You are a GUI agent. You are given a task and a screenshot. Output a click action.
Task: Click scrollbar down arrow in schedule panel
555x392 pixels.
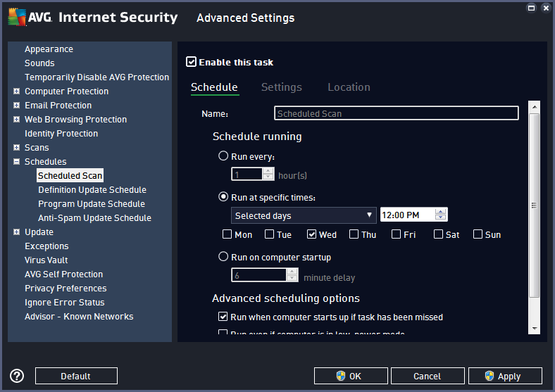[x=535, y=329]
